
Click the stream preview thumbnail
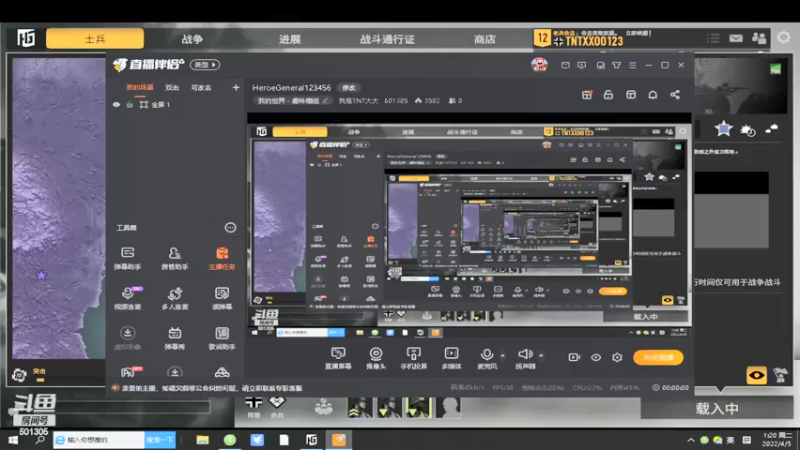(469, 226)
